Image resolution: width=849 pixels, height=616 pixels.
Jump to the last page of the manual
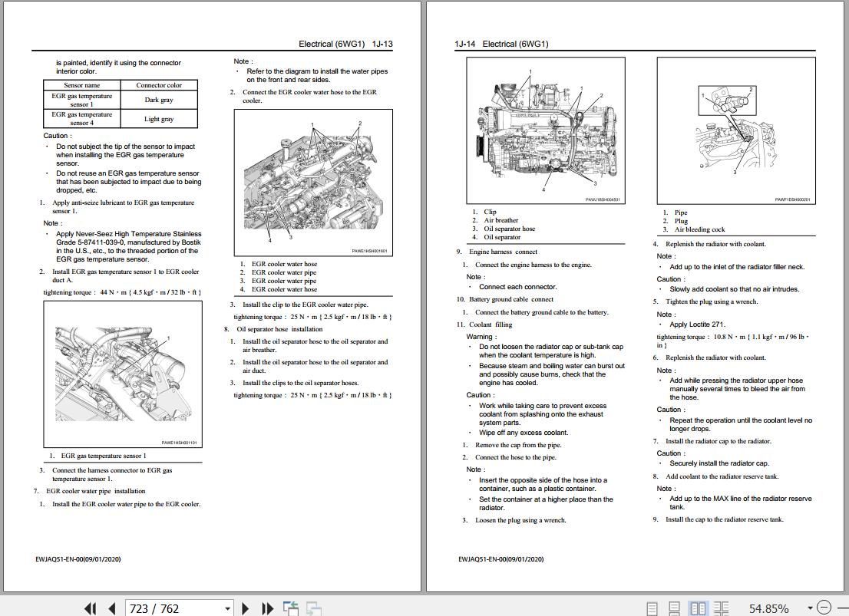tap(267, 608)
